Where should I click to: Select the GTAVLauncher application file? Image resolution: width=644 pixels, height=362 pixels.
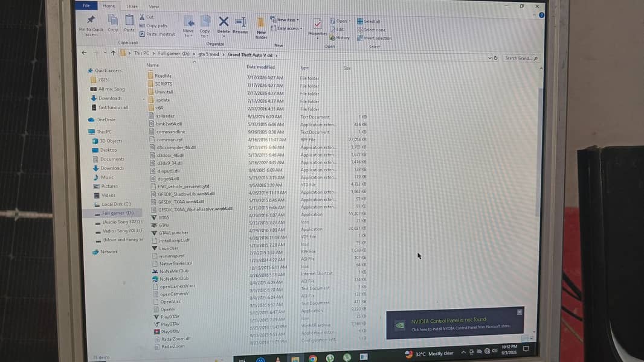pos(170,232)
